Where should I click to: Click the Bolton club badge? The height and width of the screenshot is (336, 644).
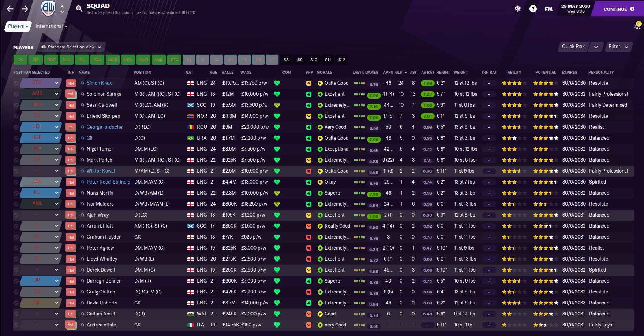[48, 8]
